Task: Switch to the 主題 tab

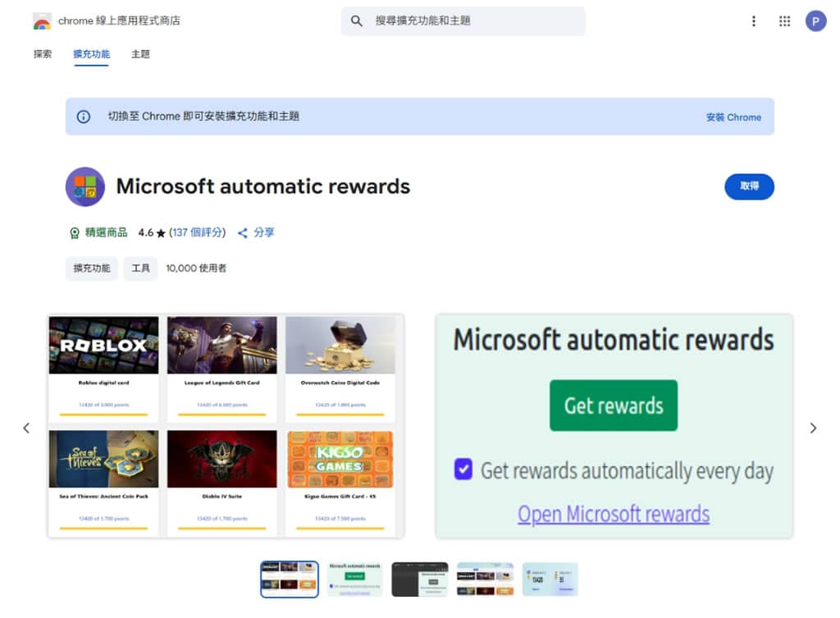Action: tap(140, 54)
